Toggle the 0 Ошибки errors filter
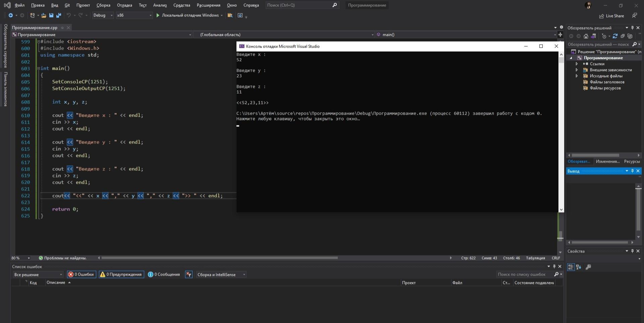Viewport: 644px width, 323px height. (81, 274)
